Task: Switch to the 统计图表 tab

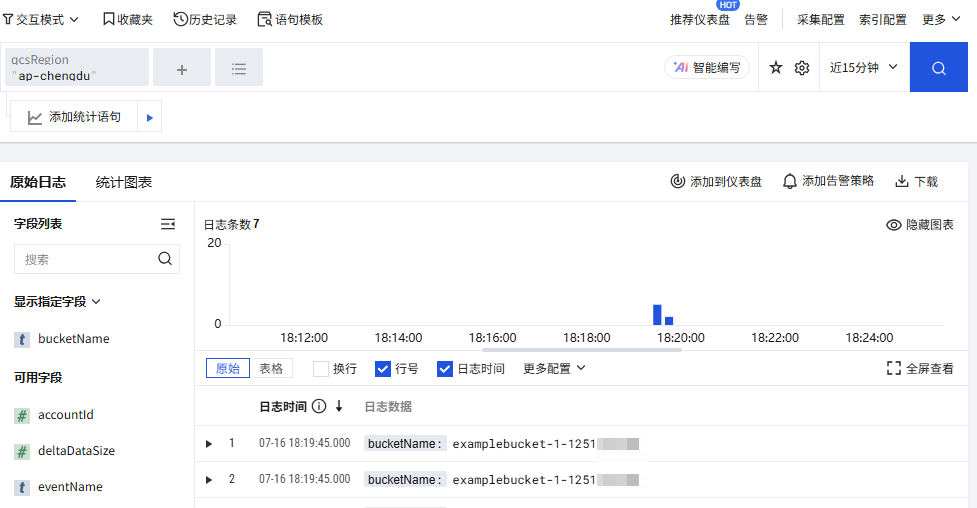Action: [124, 182]
